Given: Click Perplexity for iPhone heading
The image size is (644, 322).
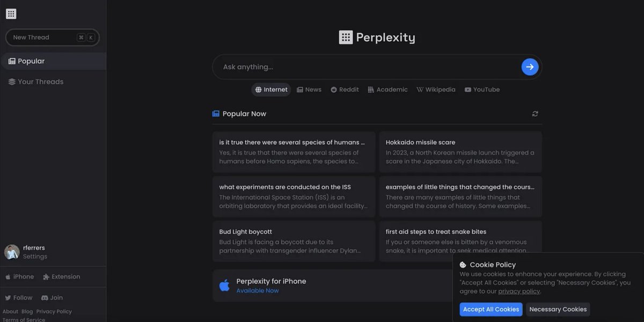Looking at the screenshot, I should click(271, 281).
